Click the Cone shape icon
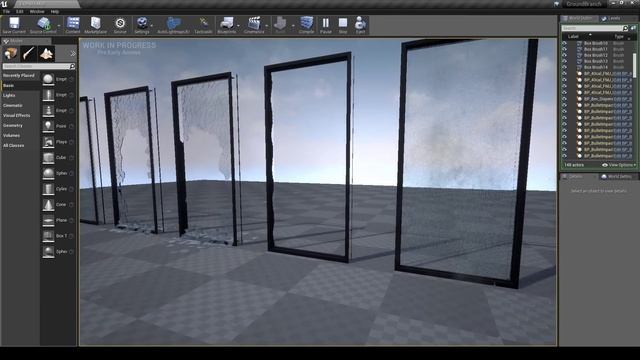Image resolution: width=640 pixels, height=360 pixels. (48, 204)
